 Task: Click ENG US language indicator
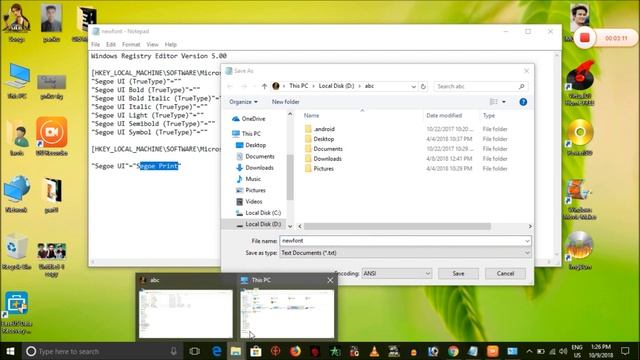tap(577, 351)
